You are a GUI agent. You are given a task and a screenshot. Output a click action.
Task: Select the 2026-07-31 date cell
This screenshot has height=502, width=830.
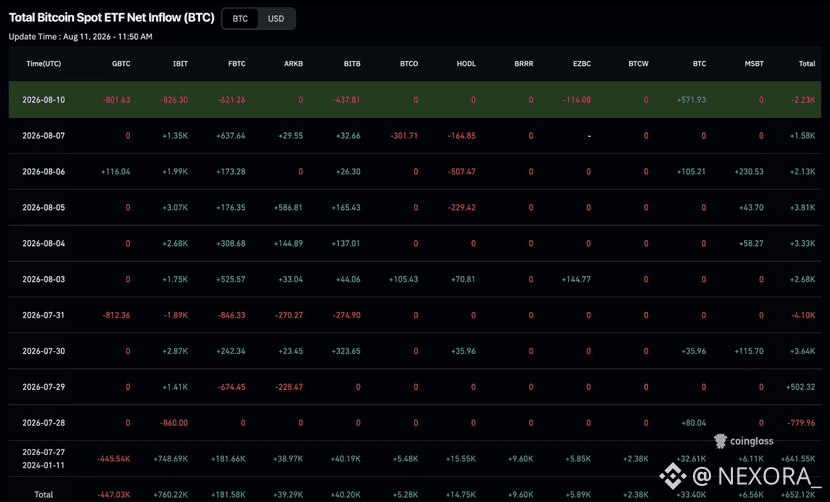click(x=43, y=315)
